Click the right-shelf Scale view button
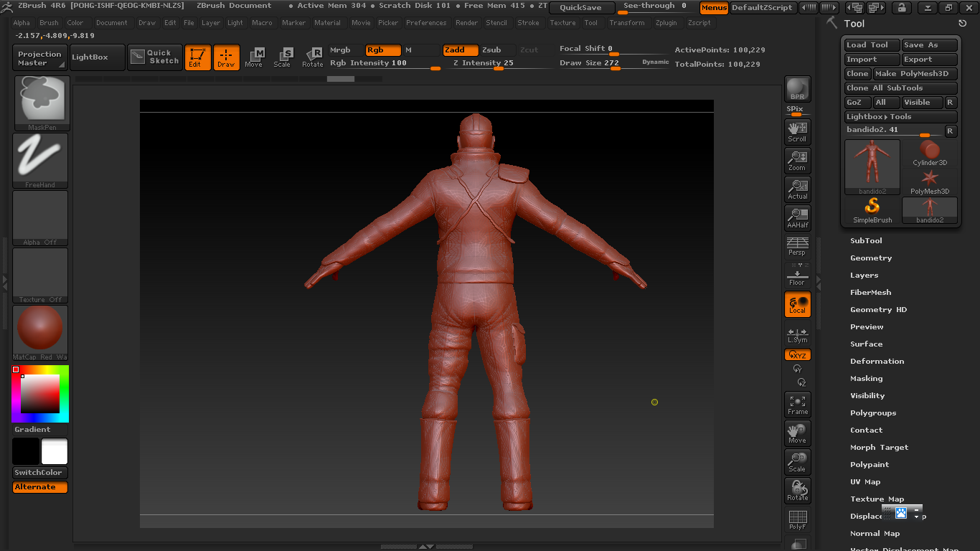 click(797, 462)
